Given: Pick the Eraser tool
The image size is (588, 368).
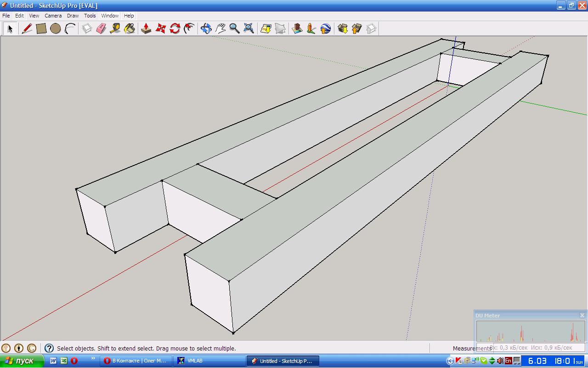Looking at the screenshot, I should point(101,29).
